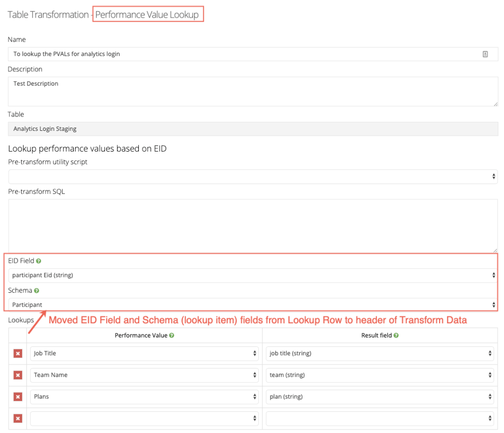Show help for EID Field
Image resolution: width=504 pixels, height=433 pixels.
pyautogui.click(x=38, y=261)
